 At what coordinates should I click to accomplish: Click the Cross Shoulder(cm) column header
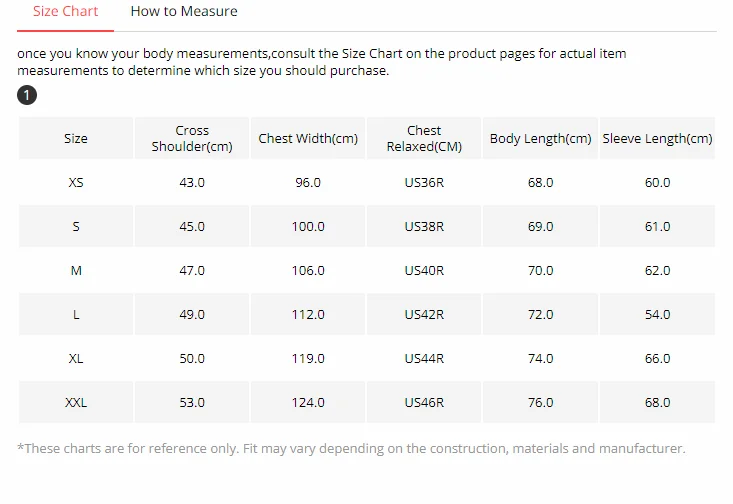pyautogui.click(x=192, y=138)
